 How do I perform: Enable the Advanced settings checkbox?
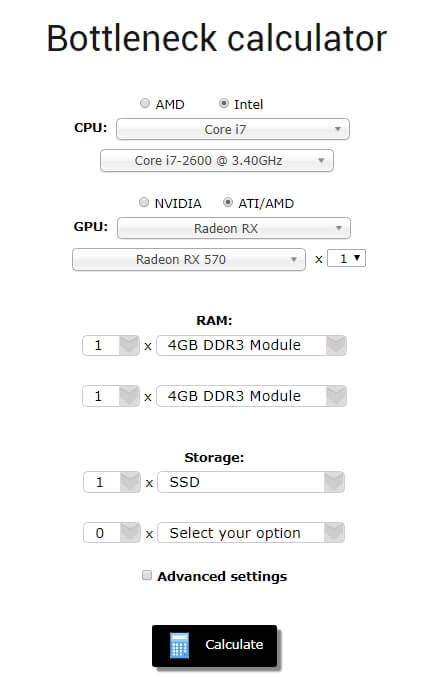(x=147, y=575)
